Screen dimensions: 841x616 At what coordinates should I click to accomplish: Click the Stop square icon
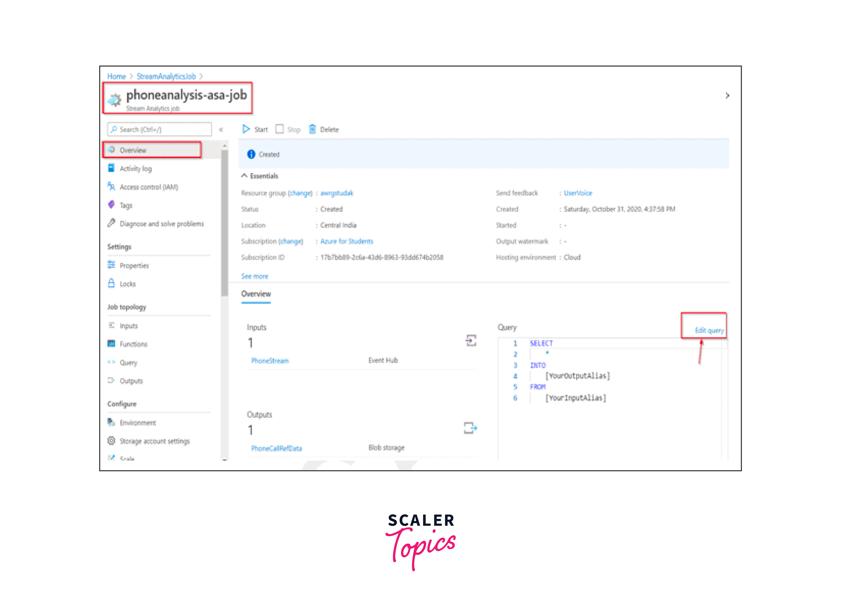279,129
